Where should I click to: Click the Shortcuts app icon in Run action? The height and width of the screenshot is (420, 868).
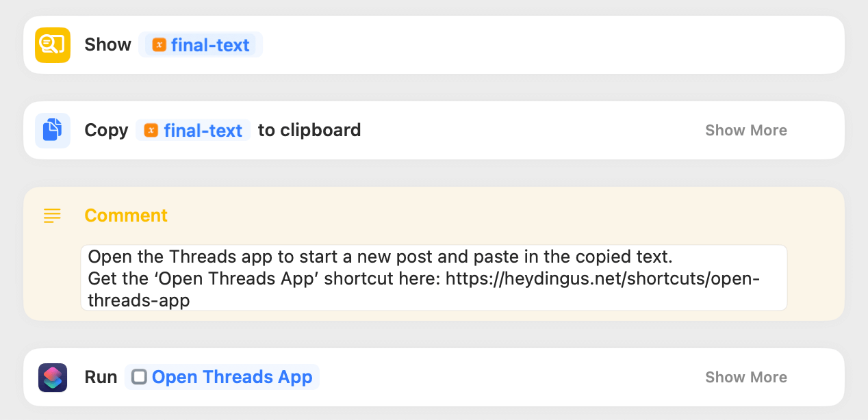(53, 378)
